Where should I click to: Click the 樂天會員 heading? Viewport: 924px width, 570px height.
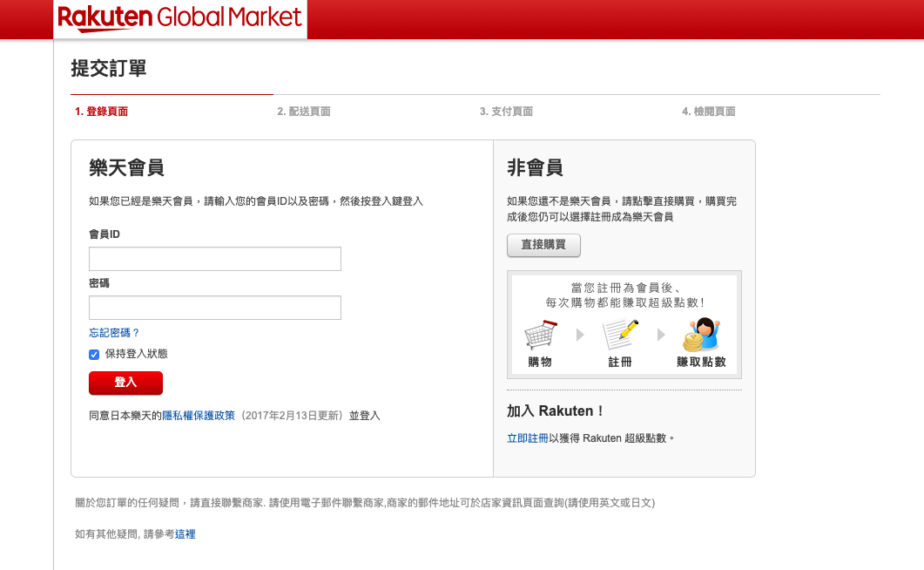(x=126, y=168)
